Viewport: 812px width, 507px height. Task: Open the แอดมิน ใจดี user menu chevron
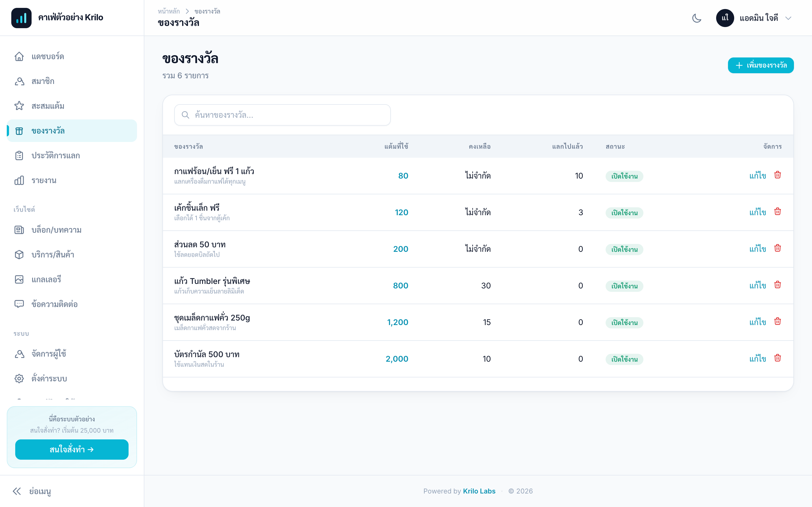pyautogui.click(x=788, y=18)
